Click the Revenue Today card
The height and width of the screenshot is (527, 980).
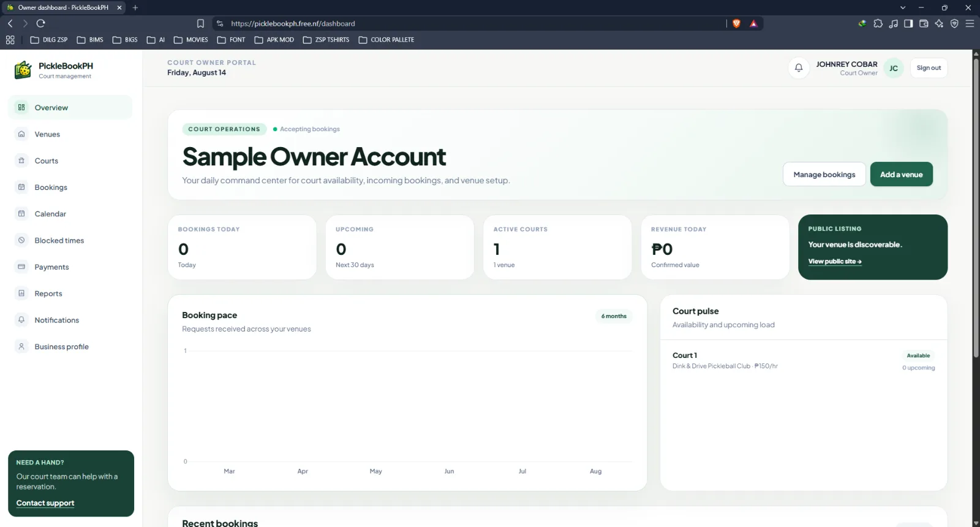pyautogui.click(x=715, y=247)
